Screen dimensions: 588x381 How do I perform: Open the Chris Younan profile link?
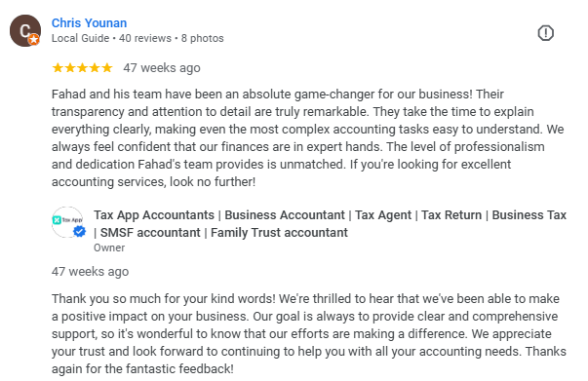(90, 22)
